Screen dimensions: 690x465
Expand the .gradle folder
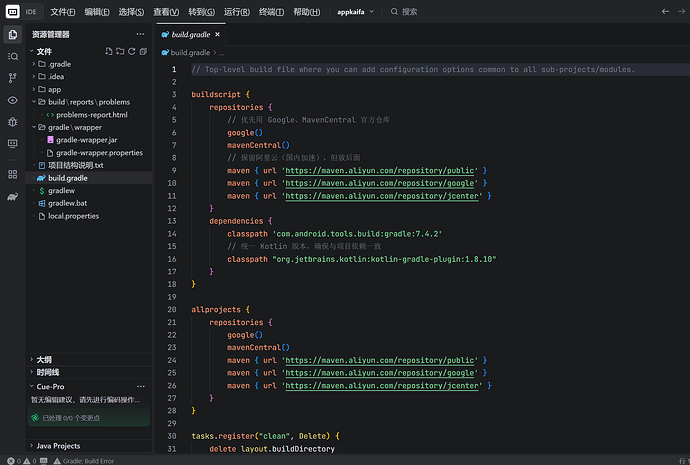point(60,64)
